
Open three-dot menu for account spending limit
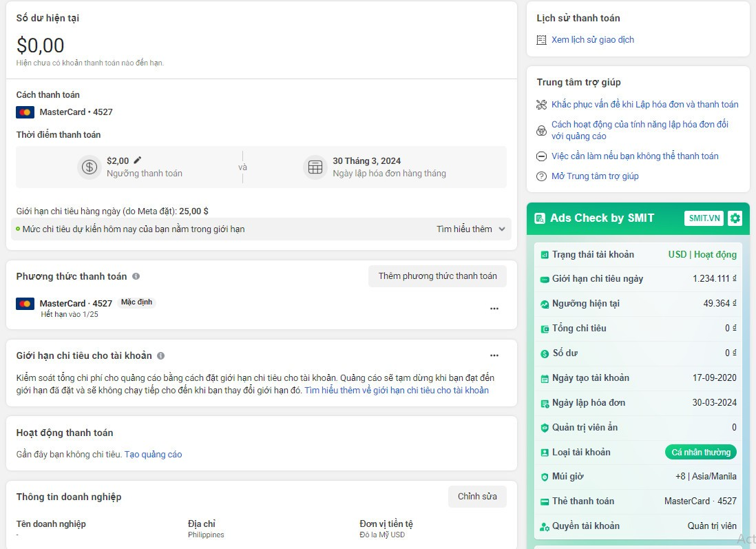point(494,355)
